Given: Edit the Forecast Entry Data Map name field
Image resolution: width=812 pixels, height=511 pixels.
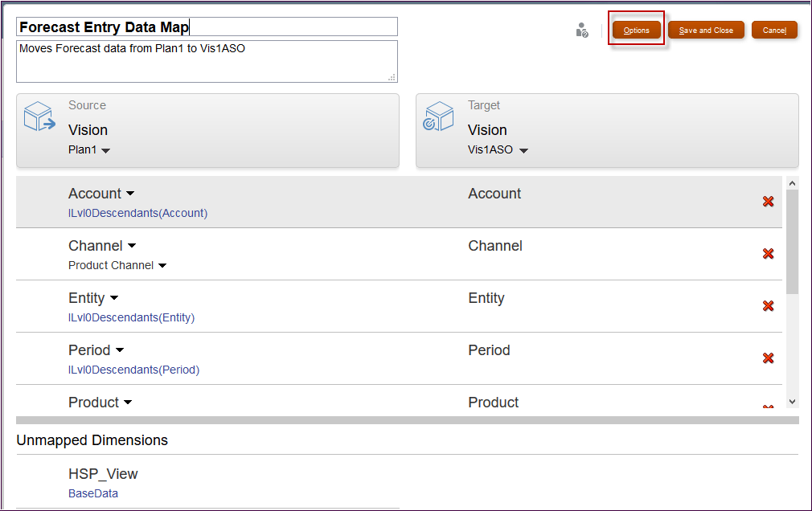Looking at the screenshot, I should click(207, 27).
